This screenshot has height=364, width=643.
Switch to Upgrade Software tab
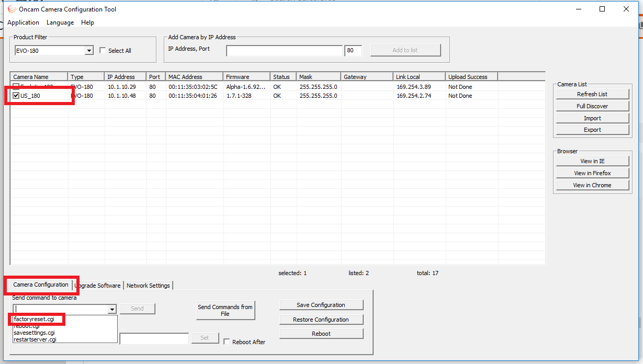tap(98, 286)
